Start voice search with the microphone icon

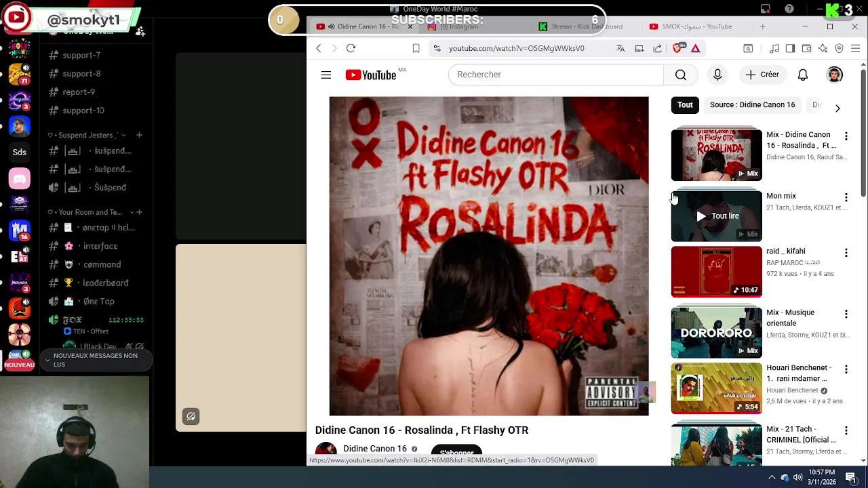click(717, 75)
